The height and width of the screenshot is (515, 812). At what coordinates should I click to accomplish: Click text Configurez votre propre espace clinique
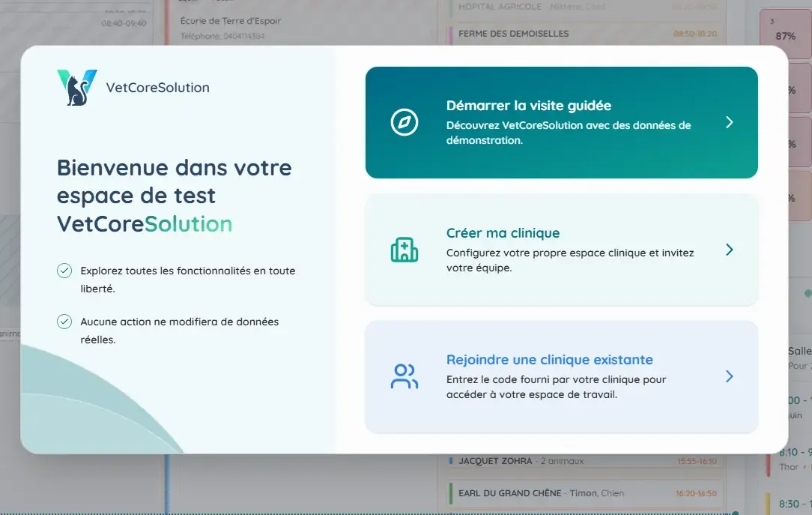coord(570,260)
